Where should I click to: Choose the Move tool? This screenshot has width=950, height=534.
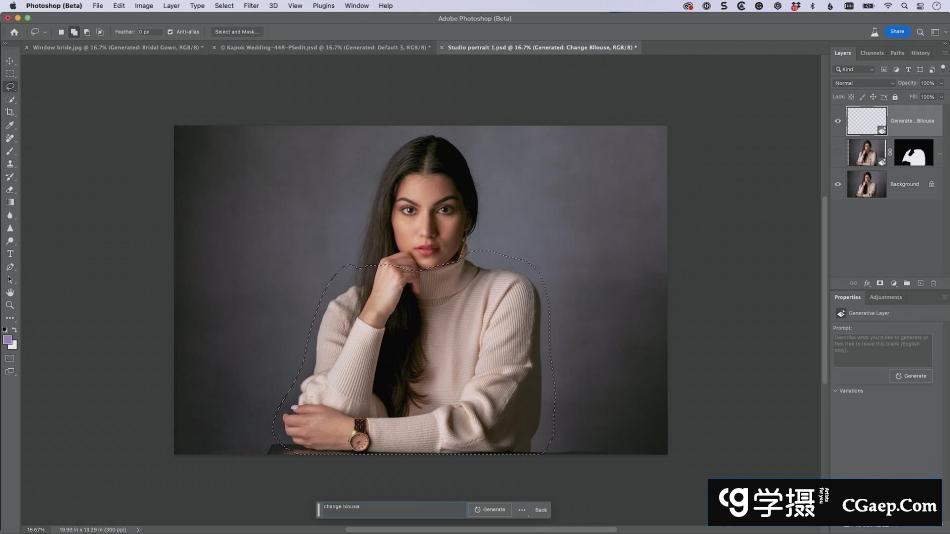pyautogui.click(x=10, y=61)
